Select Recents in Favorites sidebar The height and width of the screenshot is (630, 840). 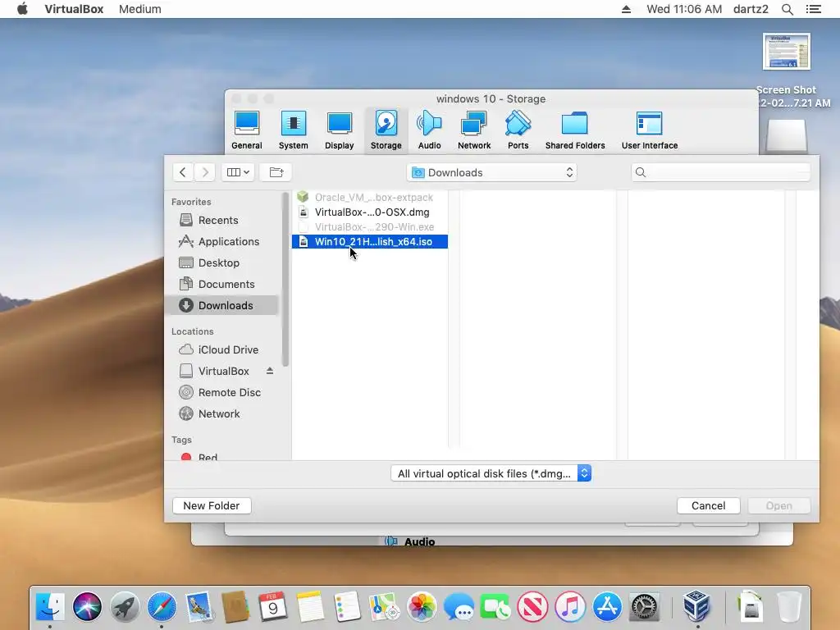tap(221, 220)
